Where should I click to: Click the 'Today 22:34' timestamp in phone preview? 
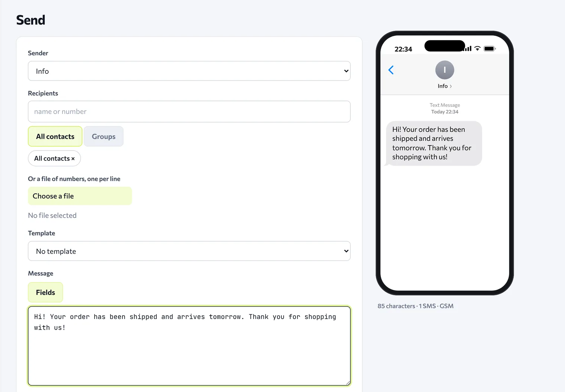pyautogui.click(x=444, y=112)
